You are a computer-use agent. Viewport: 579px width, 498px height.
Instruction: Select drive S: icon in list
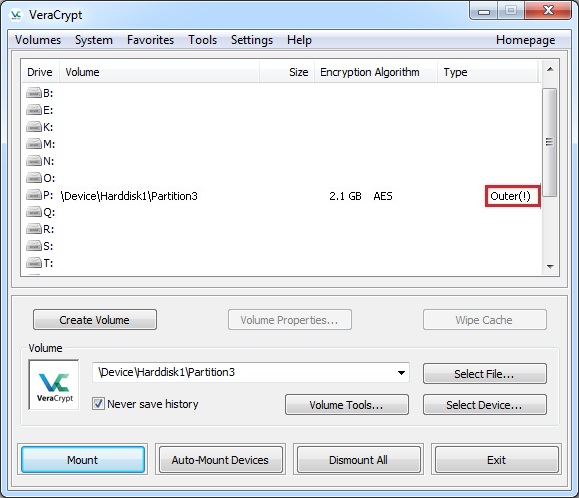click(x=34, y=245)
